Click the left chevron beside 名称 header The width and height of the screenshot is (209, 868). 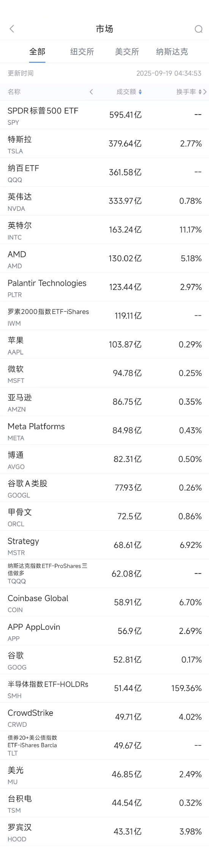coord(91,92)
